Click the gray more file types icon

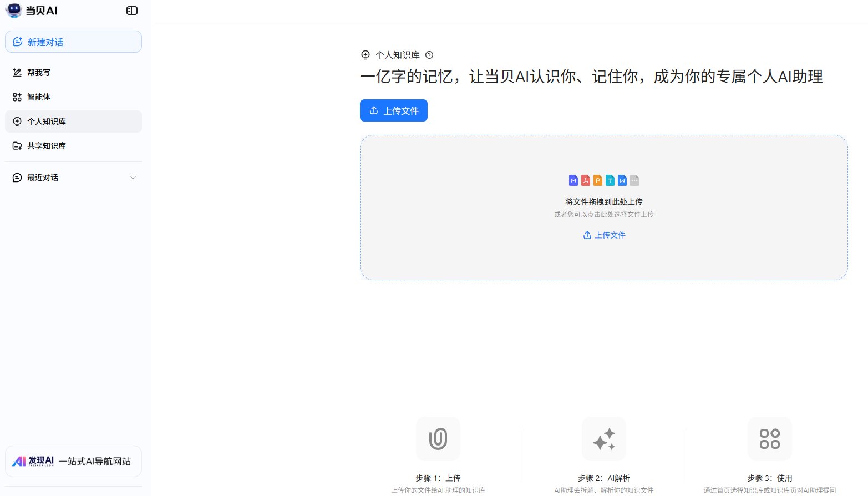[x=634, y=180]
